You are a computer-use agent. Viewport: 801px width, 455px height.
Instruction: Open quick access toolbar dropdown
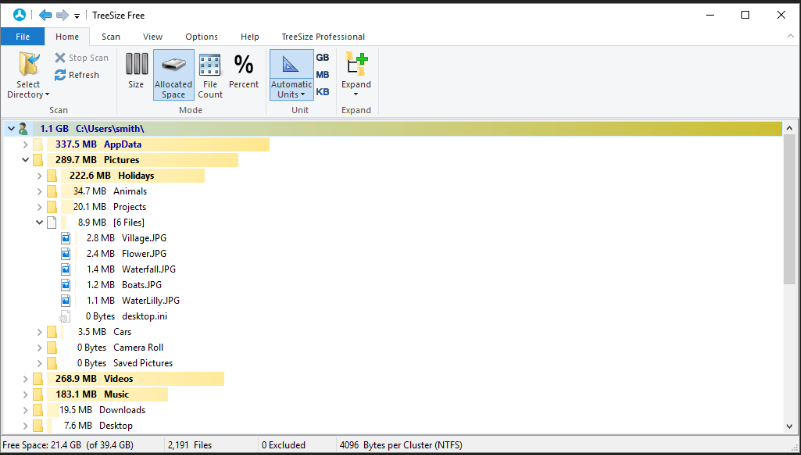(x=77, y=16)
